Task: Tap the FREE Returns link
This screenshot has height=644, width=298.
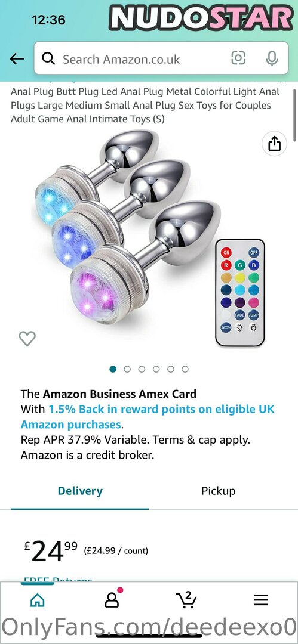Action: point(57,580)
